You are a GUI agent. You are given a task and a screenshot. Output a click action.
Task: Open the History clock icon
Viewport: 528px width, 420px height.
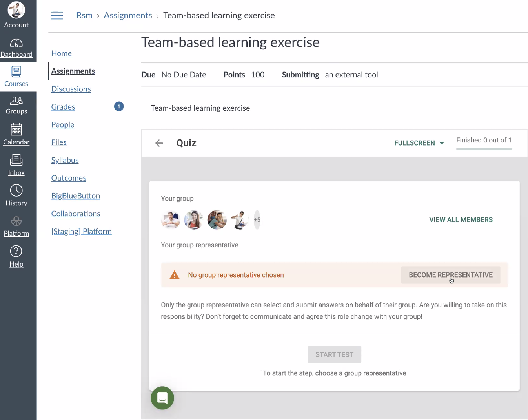16,191
